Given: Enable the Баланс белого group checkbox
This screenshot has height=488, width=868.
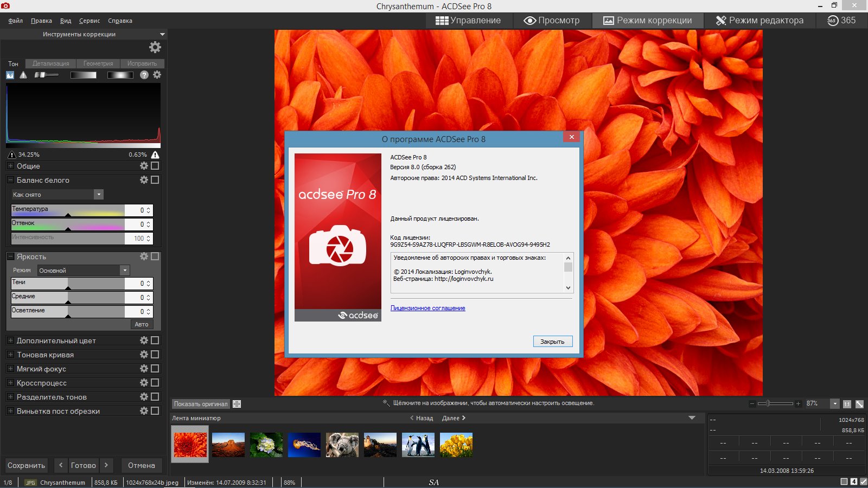Looking at the screenshot, I should click(x=155, y=180).
